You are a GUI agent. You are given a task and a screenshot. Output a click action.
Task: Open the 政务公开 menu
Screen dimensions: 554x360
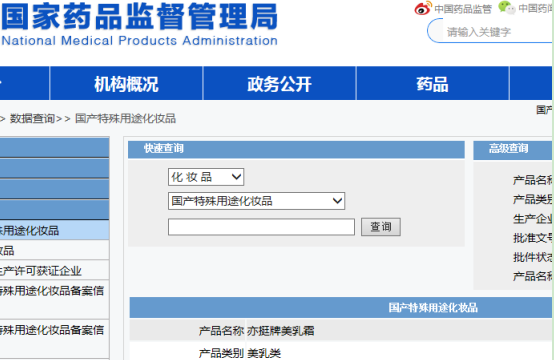coord(279,84)
